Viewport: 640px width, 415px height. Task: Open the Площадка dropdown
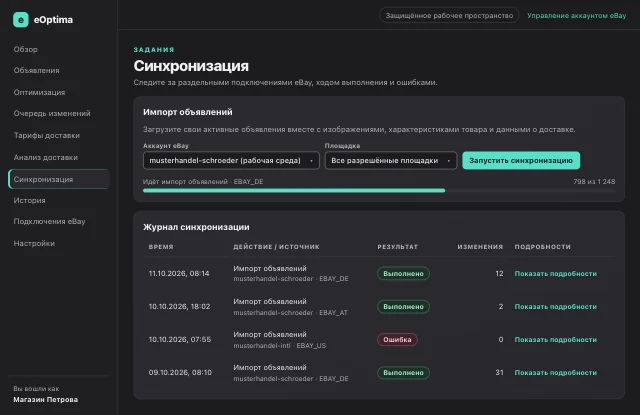click(391, 161)
